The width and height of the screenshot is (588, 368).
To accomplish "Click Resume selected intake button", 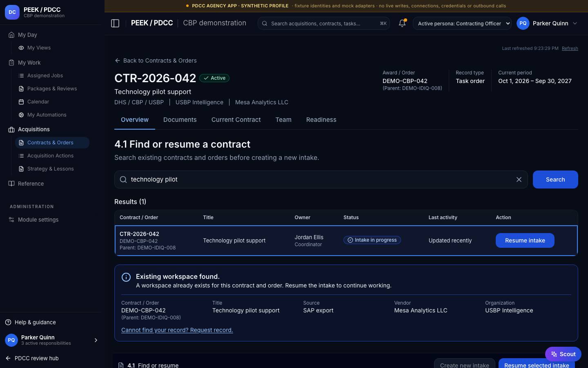I will [537, 364].
